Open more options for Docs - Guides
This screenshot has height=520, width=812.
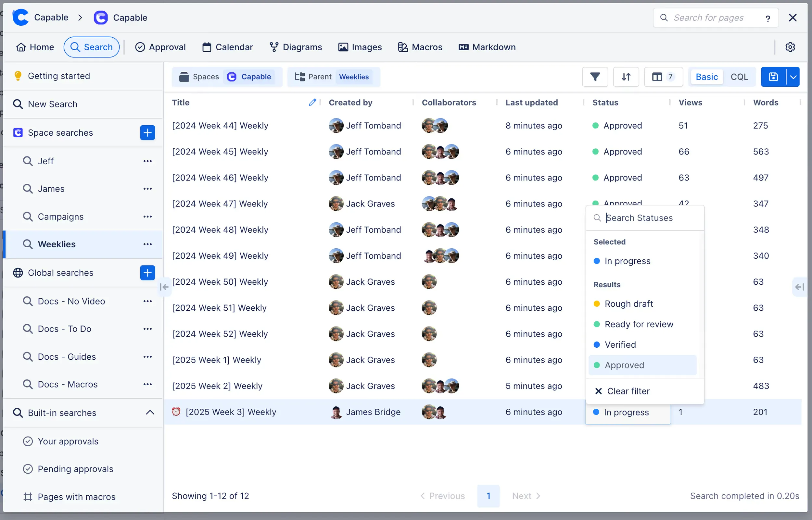point(147,357)
